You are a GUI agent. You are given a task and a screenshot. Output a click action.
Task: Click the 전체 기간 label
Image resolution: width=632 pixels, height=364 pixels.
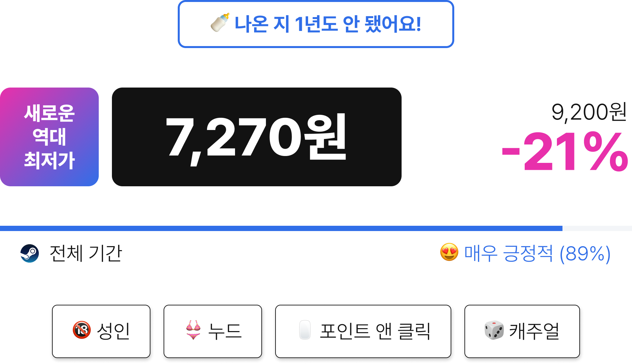pyautogui.click(x=86, y=253)
